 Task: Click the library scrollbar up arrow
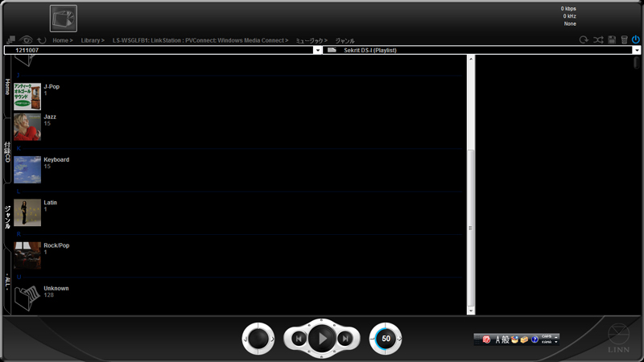471,59
